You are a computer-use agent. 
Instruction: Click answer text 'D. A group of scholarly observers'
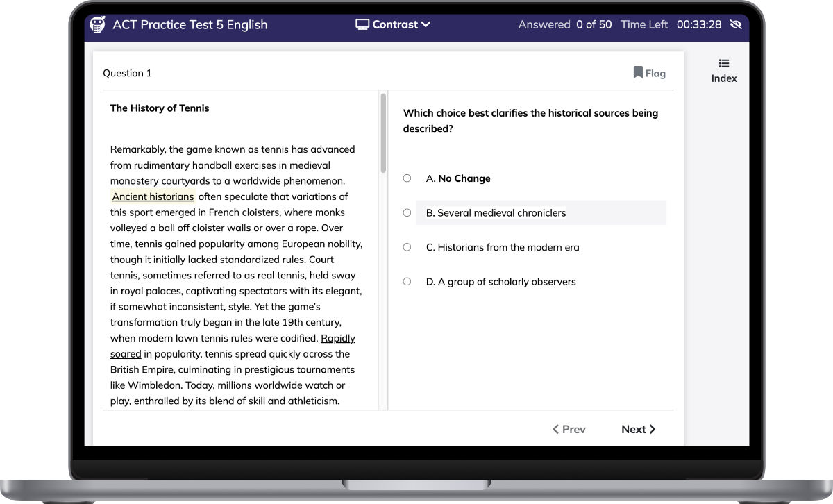(501, 282)
